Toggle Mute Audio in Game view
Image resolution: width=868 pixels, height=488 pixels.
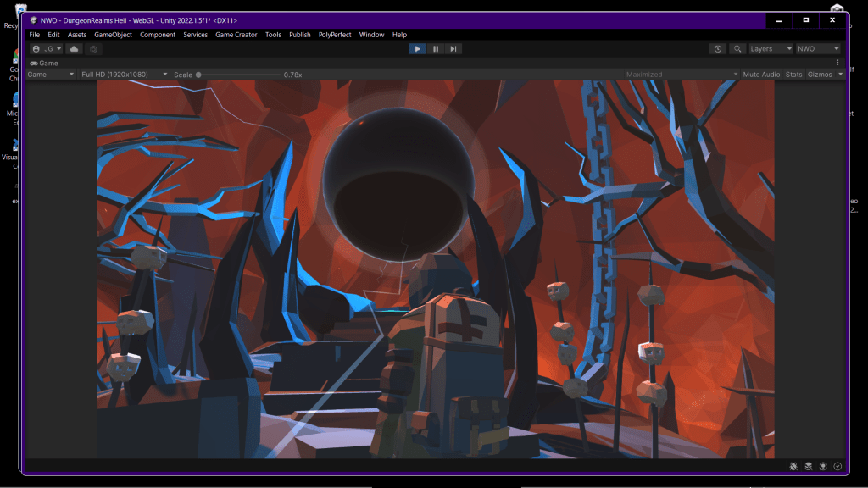coord(760,75)
